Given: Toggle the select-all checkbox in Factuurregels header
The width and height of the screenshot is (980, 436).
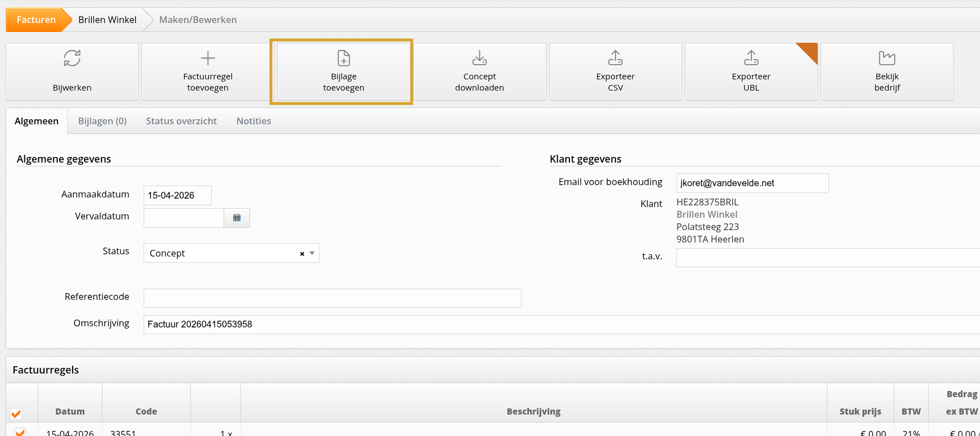Looking at the screenshot, I should (16, 414).
